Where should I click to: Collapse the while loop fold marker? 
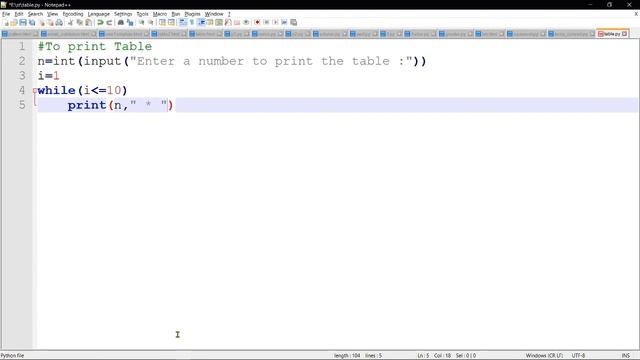(35, 90)
